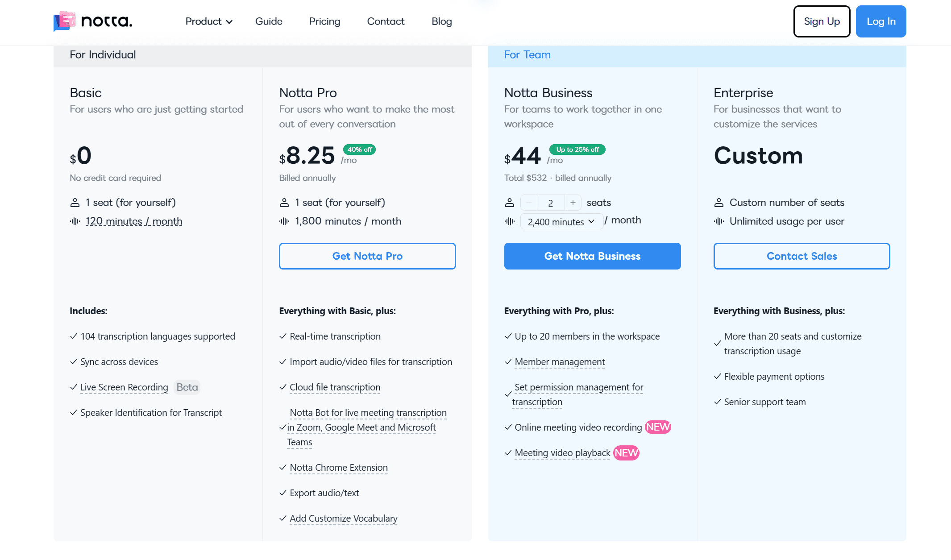Expand the Business plan minutes dropdown
Viewport: 951px width, 560px height.
click(590, 220)
